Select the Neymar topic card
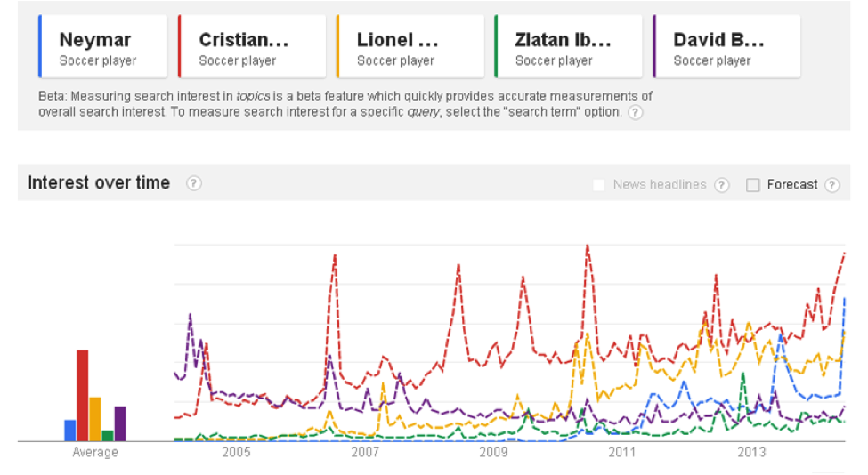This screenshot has height=475, width=868. [103, 46]
